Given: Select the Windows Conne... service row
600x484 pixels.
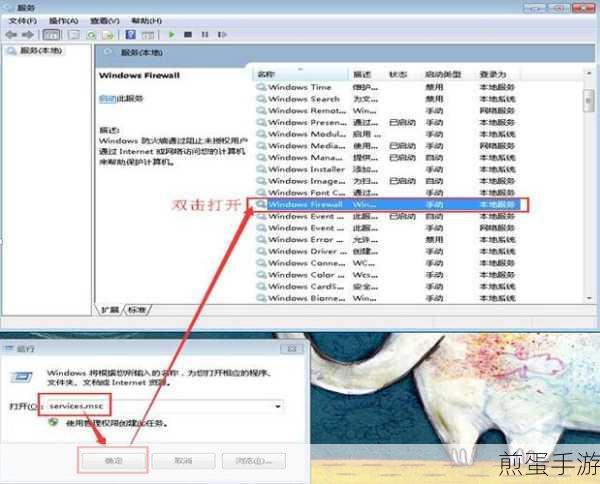Looking at the screenshot, I should click(x=386, y=263).
